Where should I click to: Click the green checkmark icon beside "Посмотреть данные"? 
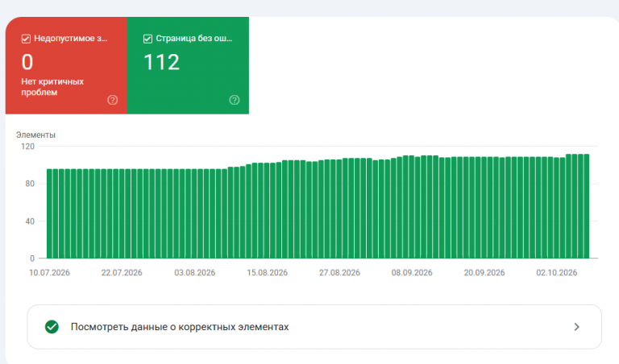click(52, 327)
